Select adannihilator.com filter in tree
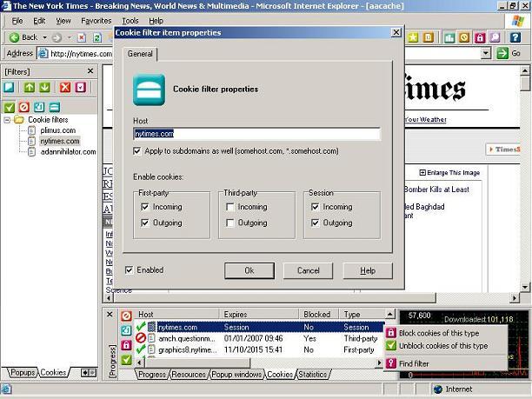Screen dimensions: 532x399 point(68,151)
